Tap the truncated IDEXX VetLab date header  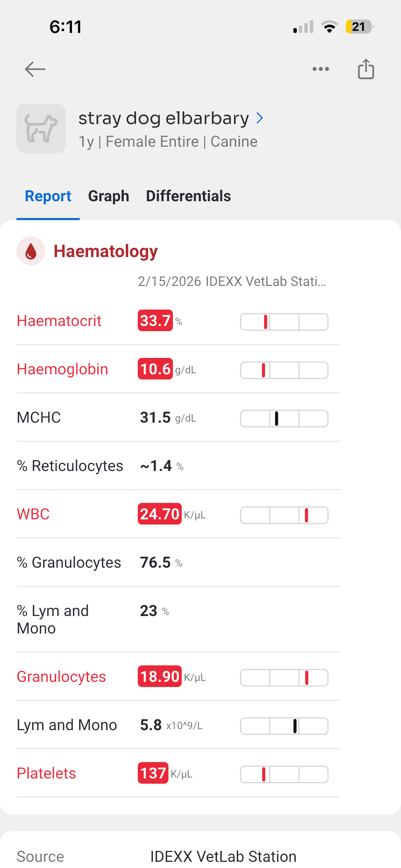tap(232, 281)
